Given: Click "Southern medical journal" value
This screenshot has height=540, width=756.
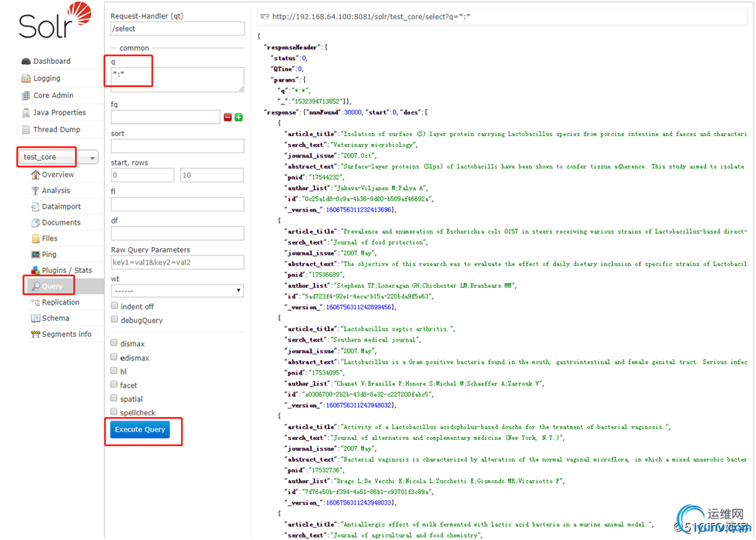Looking at the screenshot, I should tap(375, 339).
